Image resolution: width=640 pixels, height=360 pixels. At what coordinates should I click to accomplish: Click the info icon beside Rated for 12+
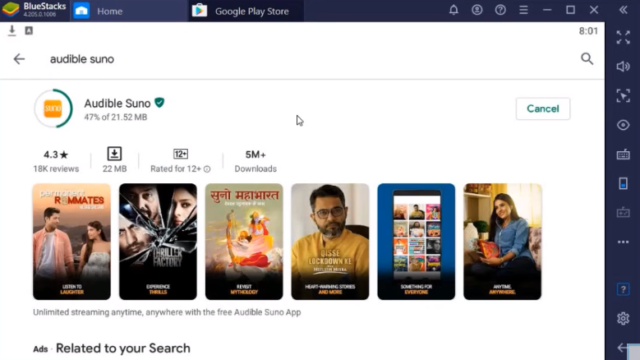pos(207,169)
